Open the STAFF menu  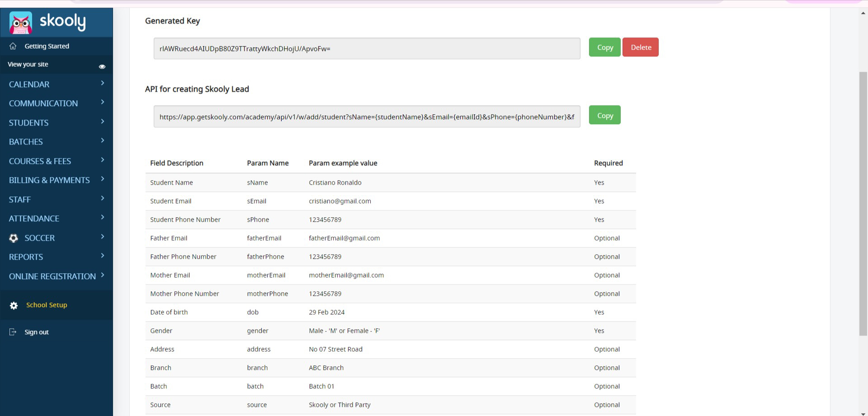click(20, 200)
